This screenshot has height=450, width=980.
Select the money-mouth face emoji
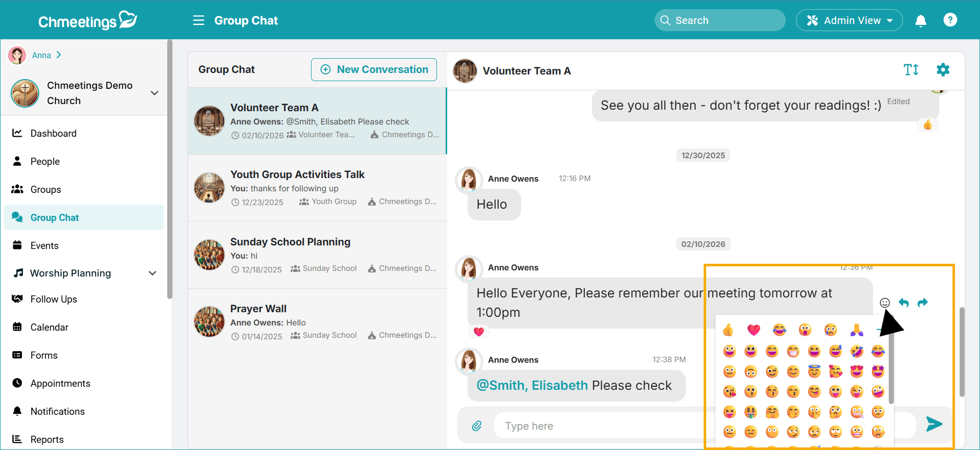pos(751,412)
